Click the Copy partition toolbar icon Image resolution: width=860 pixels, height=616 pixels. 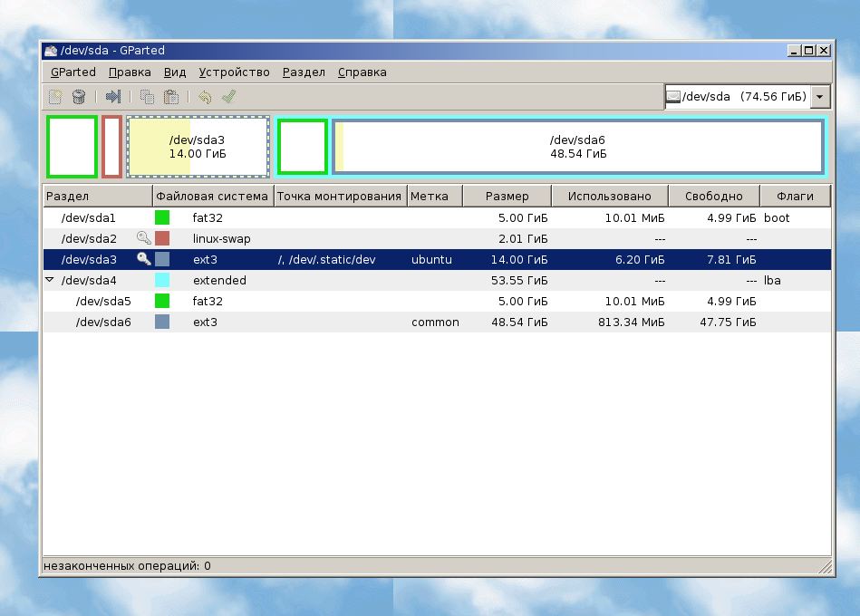click(147, 97)
